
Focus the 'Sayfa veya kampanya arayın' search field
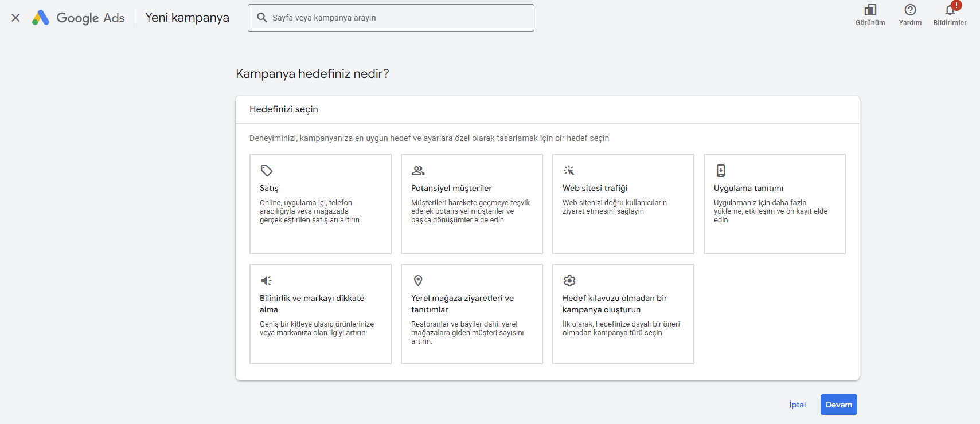coord(396,18)
